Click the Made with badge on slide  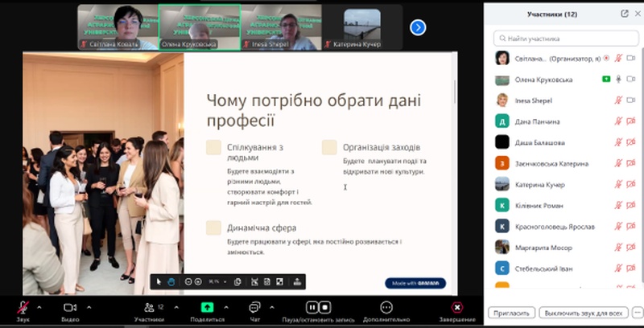tap(415, 283)
